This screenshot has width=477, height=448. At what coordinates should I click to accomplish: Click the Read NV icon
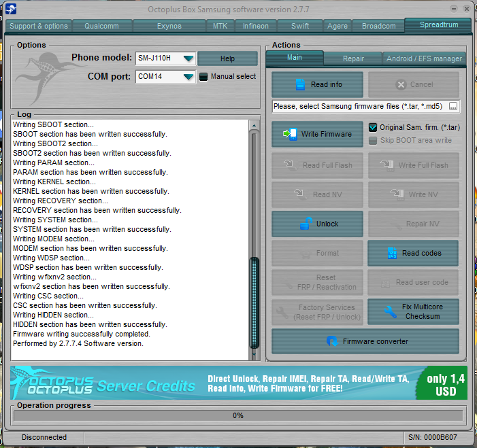[x=300, y=194]
